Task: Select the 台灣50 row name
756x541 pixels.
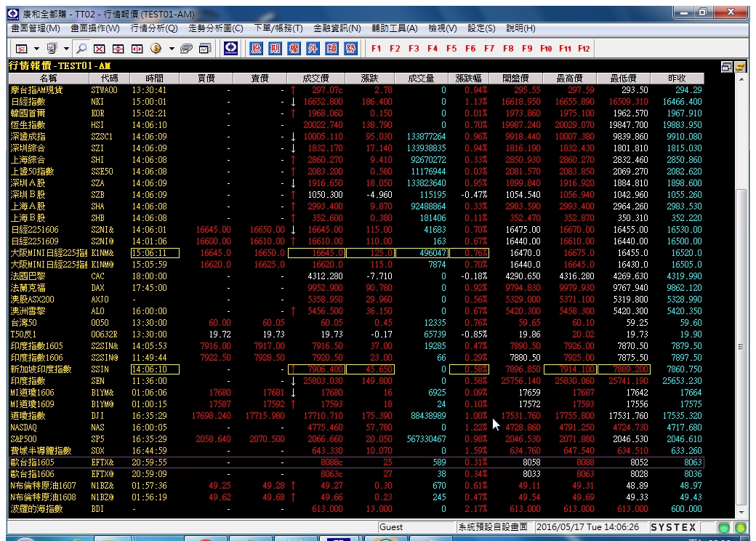Action: click(x=23, y=323)
